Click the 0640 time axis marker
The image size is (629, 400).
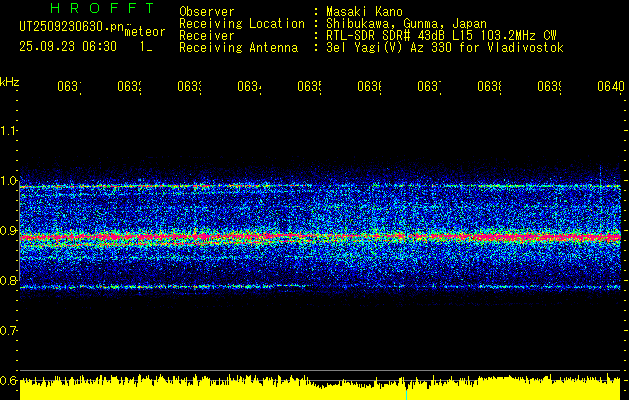pos(611,87)
